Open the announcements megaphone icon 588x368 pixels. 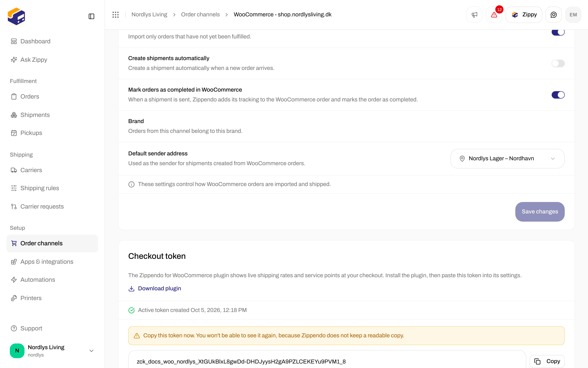pyautogui.click(x=474, y=15)
